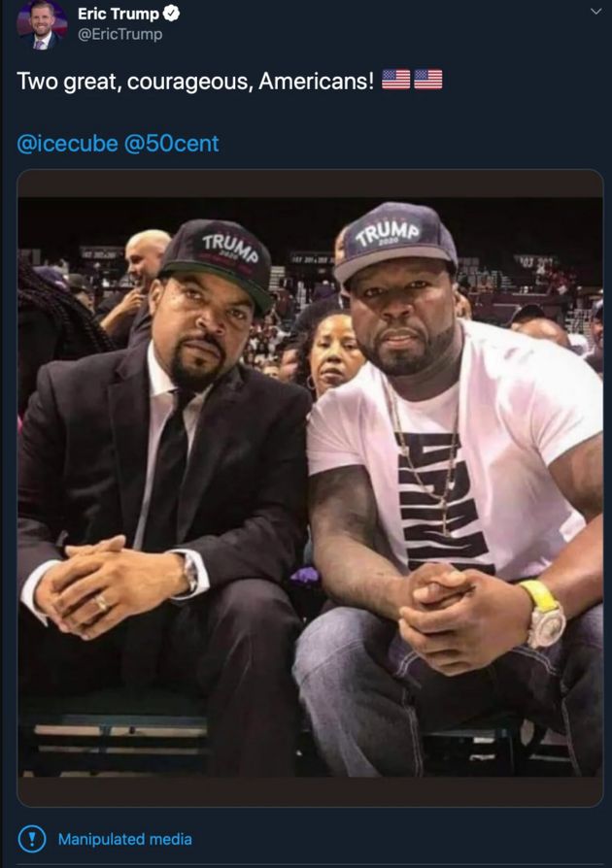Click the Manipulated media label

pyautogui.click(x=125, y=839)
